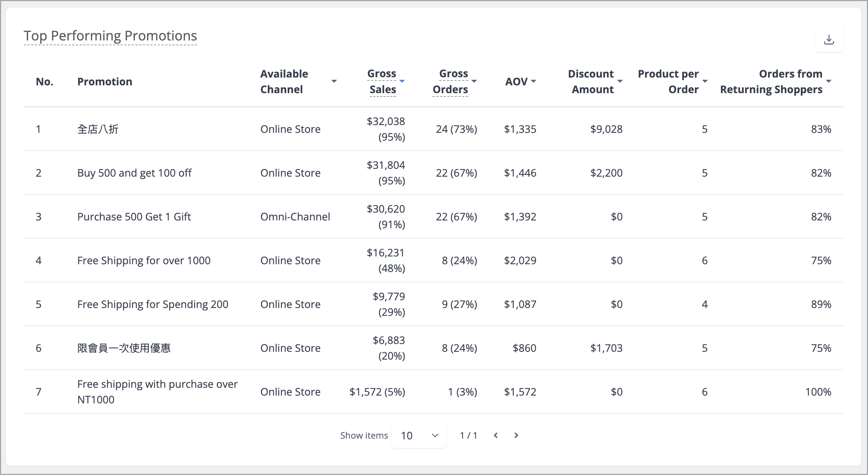
Task: Select the Purchase 500 Get 1 Gift promotion
Action: point(134,217)
